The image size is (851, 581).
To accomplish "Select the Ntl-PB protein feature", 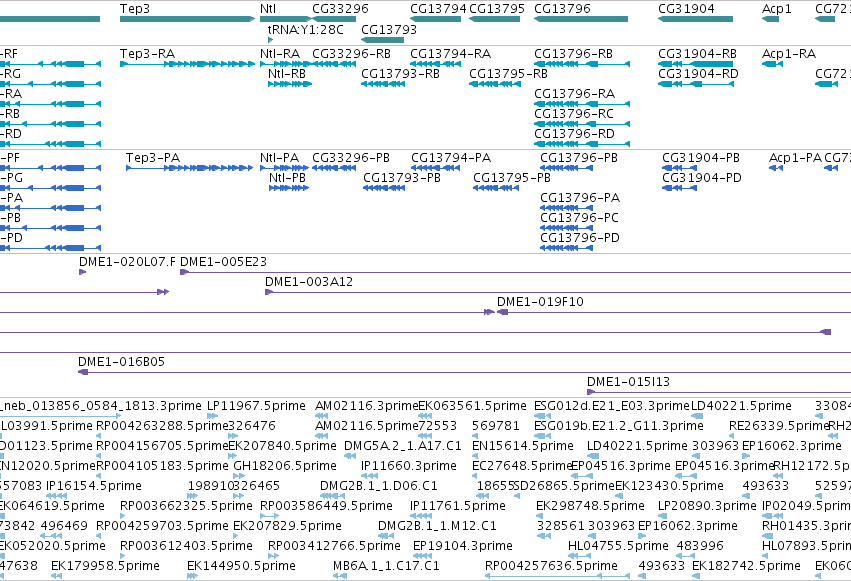I will [289, 188].
